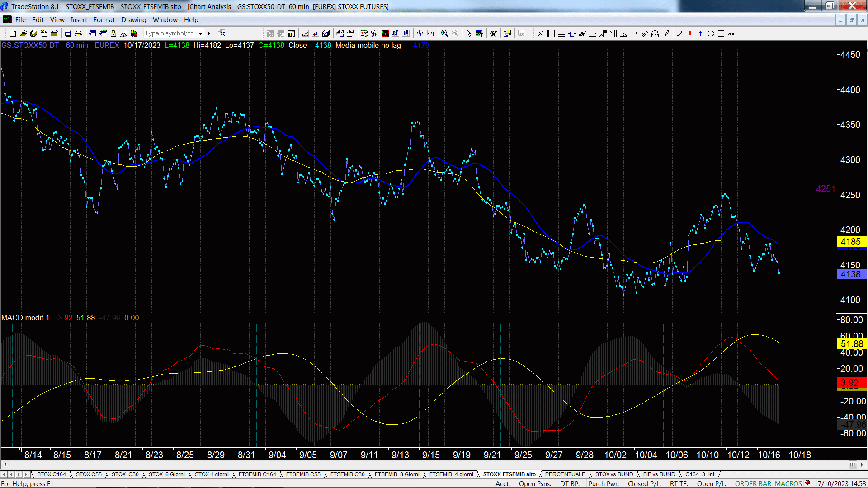Open the Edit menu

tap(38, 19)
